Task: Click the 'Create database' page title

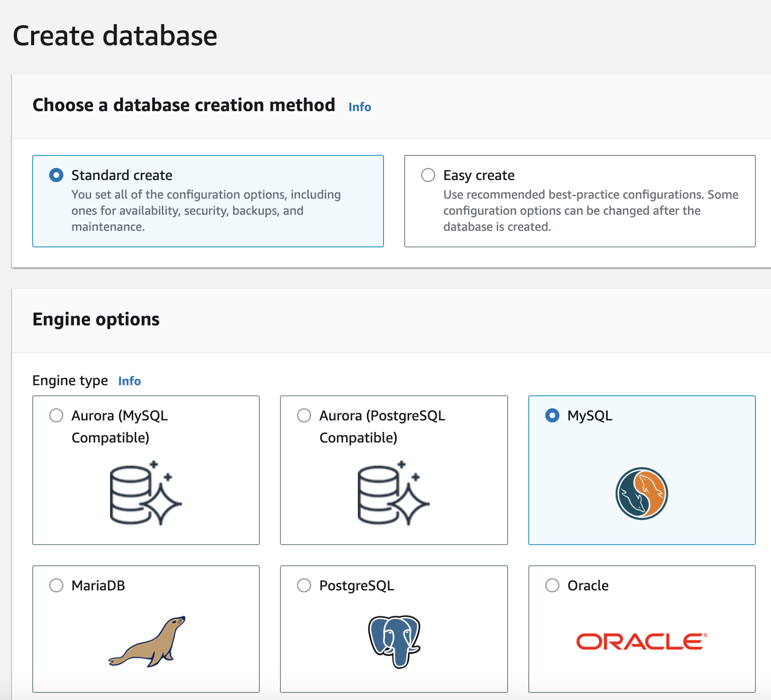Action: click(x=115, y=36)
